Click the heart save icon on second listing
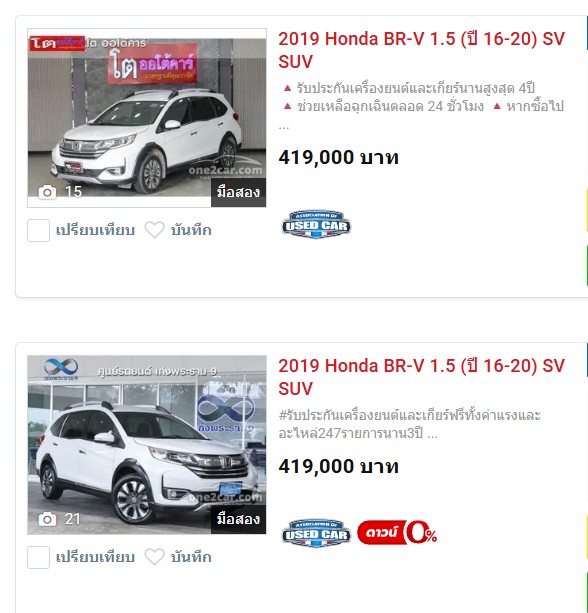The image size is (588, 613). coord(154,557)
